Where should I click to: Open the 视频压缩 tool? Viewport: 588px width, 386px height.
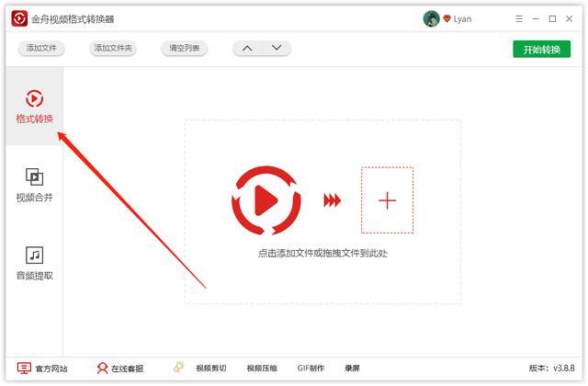[x=262, y=369]
